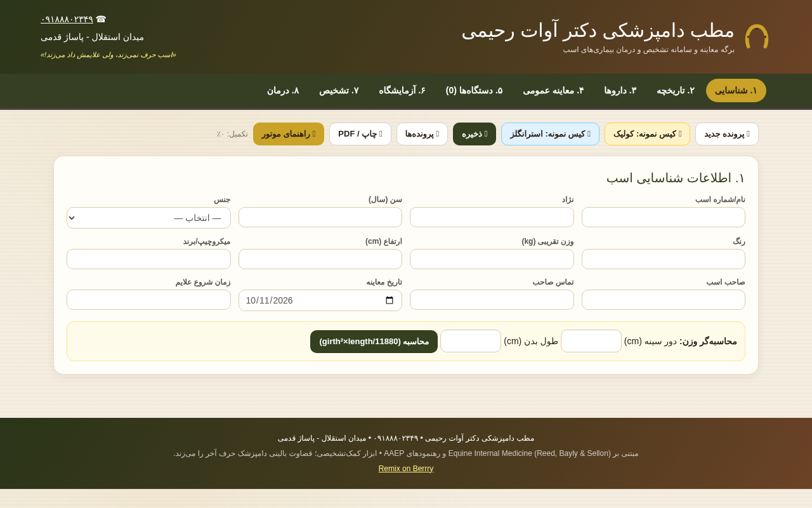Click the صاحب اسب owner field
This screenshot has height=508, width=812.
click(x=664, y=300)
